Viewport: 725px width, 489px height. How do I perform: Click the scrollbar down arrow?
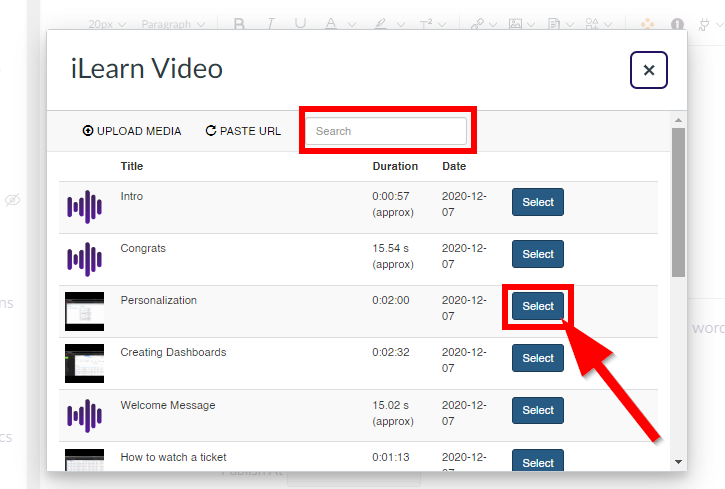(x=678, y=462)
